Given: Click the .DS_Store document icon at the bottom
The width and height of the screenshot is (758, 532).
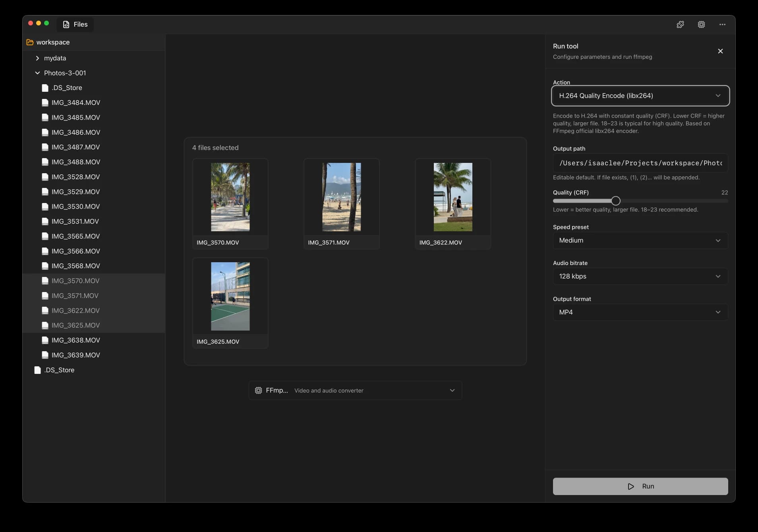Looking at the screenshot, I should pyautogui.click(x=37, y=370).
